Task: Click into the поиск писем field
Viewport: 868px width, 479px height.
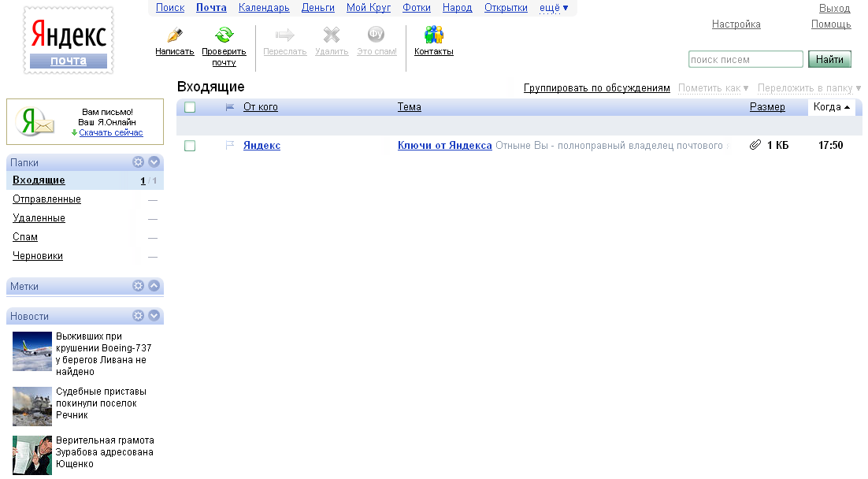Action: click(746, 59)
